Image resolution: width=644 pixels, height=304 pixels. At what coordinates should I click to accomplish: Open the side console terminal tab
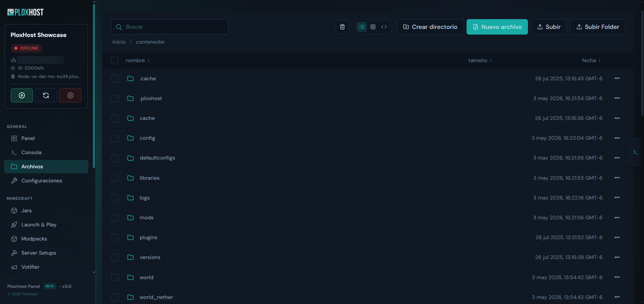click(635, 152)
